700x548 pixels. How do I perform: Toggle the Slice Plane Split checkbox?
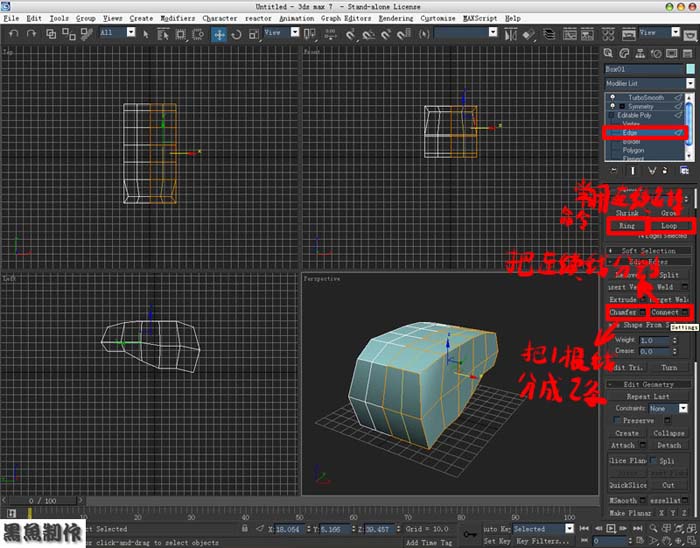click(654, 461)
